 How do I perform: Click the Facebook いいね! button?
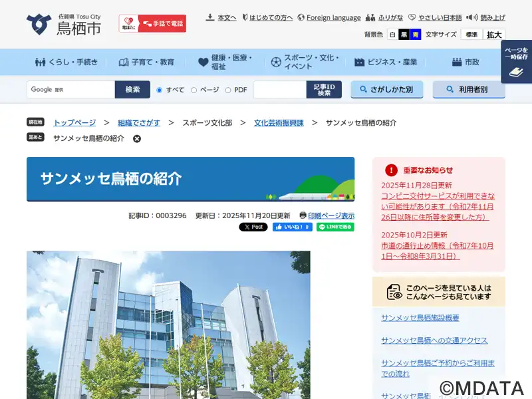tap(293, 227)
